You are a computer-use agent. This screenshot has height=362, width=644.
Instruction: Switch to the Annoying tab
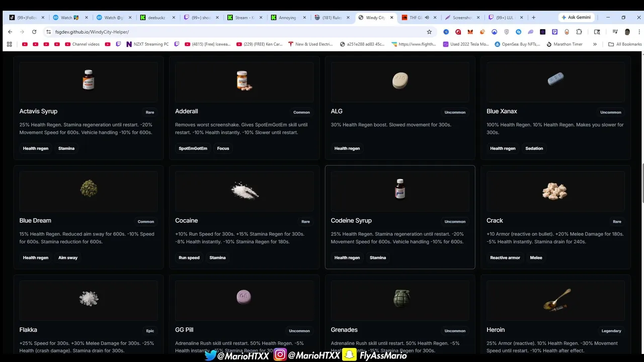click(x=287, y=18)
